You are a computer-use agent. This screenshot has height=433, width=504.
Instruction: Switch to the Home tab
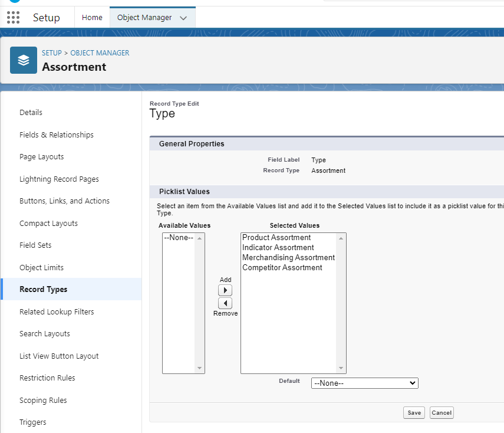click(92, 18)
